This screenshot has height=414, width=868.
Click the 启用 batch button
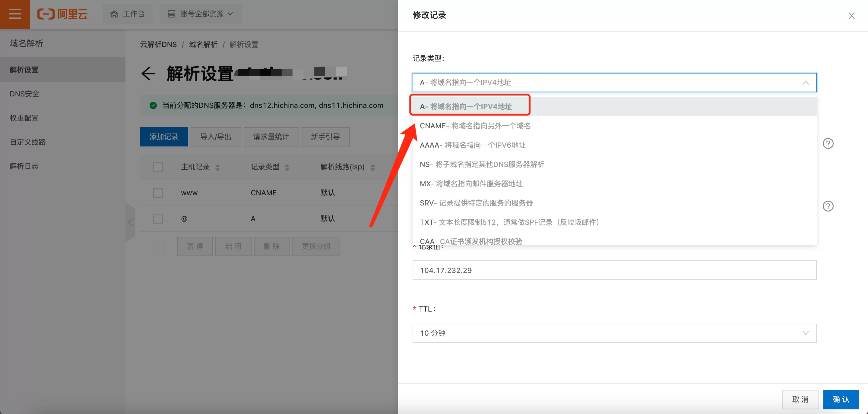pos(233,246)
